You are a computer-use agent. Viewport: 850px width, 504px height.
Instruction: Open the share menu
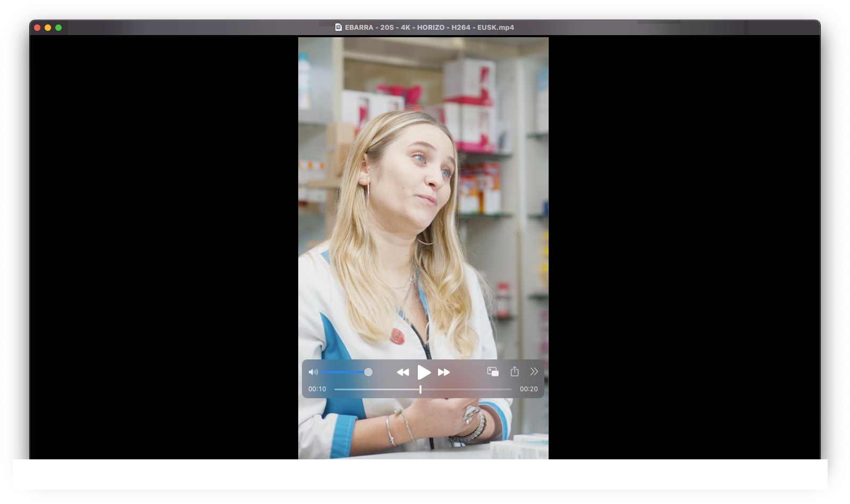click(515, 372)
